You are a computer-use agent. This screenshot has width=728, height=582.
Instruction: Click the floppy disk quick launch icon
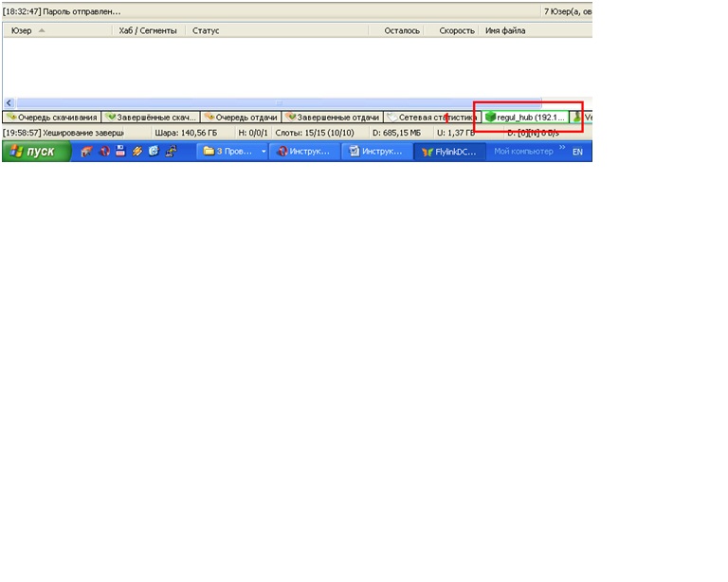point(120,151)
